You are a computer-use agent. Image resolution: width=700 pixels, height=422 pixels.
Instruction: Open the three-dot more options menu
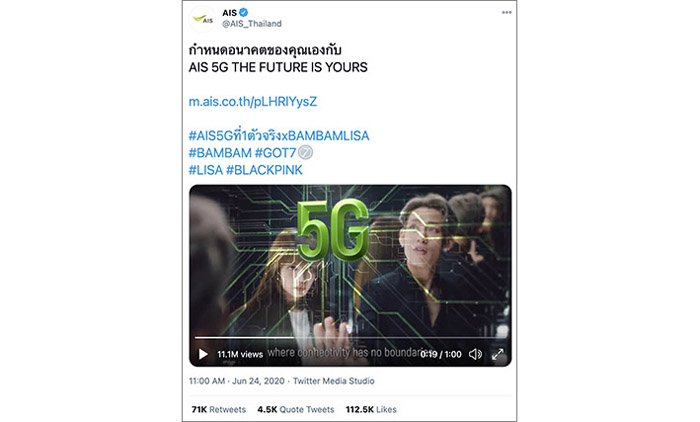[506, 13]
